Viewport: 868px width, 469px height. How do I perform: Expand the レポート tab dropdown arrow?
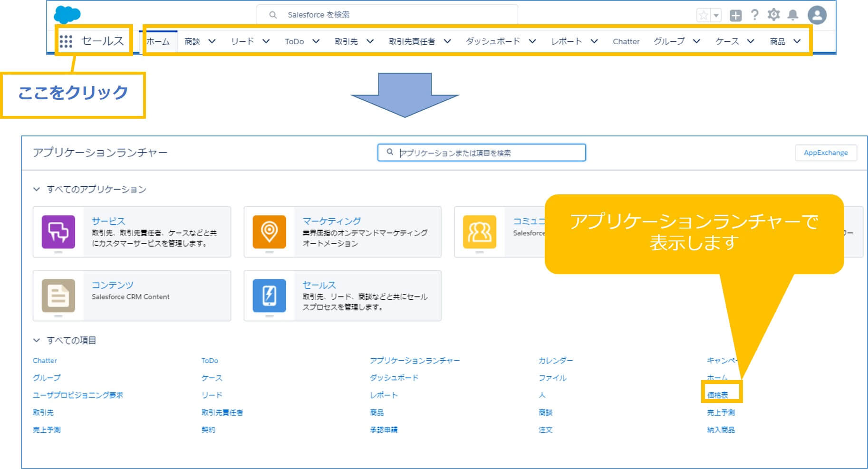[594, 41]
